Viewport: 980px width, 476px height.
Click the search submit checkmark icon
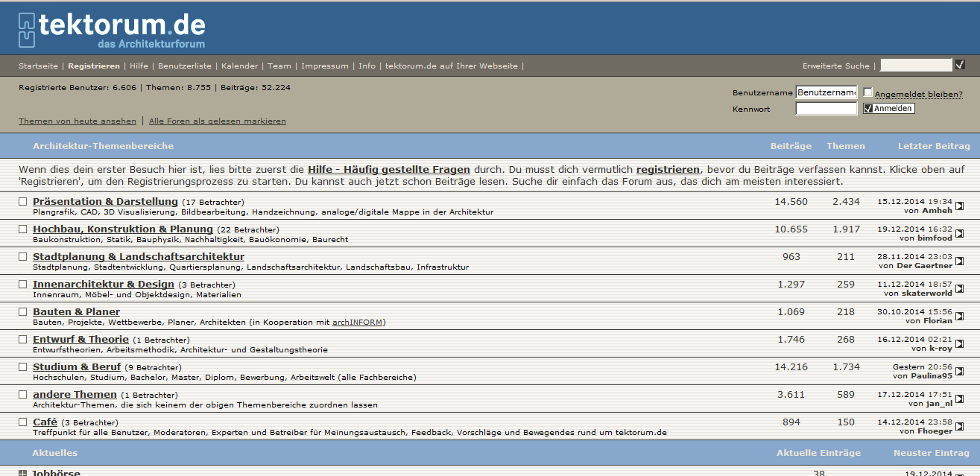[960, 65]
